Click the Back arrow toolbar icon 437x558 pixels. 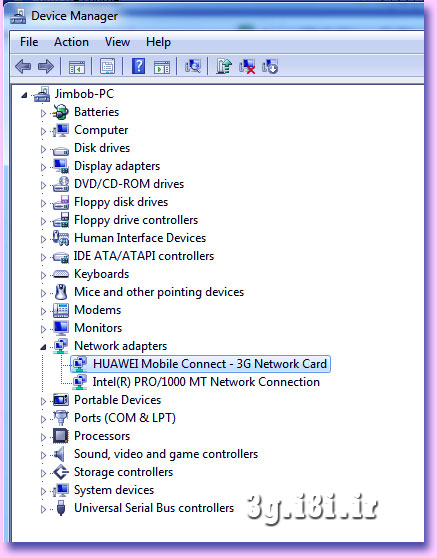[23, 67]
